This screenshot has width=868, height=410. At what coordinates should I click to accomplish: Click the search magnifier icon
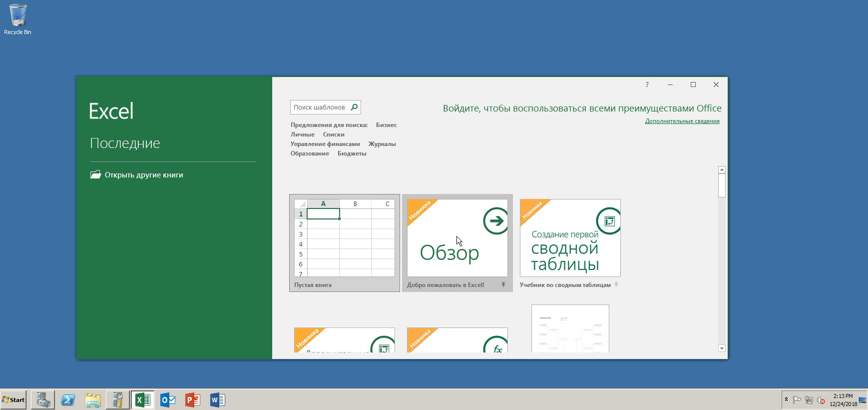click(x=354, y=107)
